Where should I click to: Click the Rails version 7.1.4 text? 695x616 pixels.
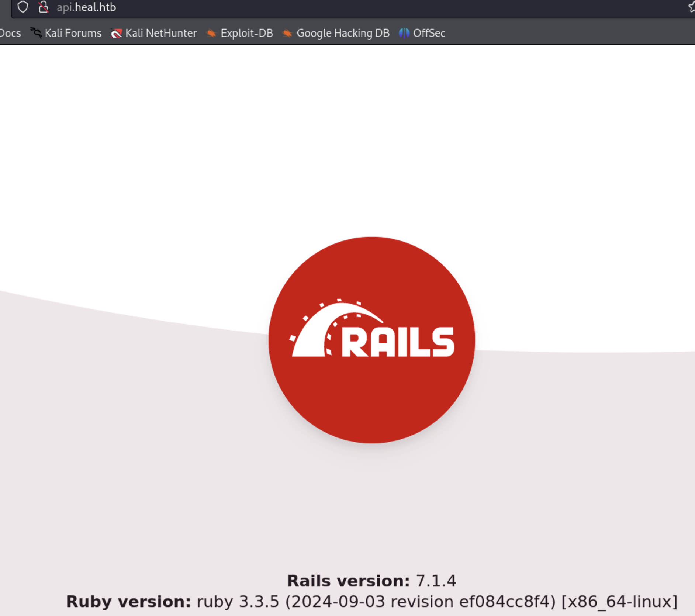click(372, 581)
